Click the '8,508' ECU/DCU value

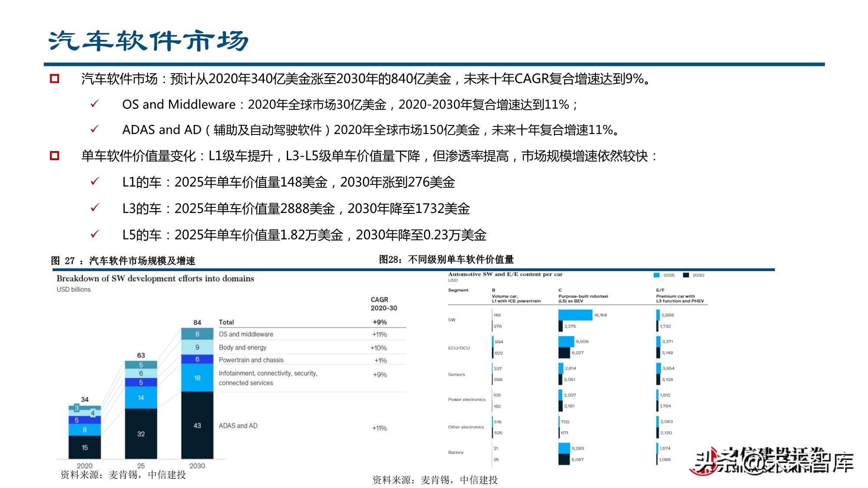click(582, 341)
